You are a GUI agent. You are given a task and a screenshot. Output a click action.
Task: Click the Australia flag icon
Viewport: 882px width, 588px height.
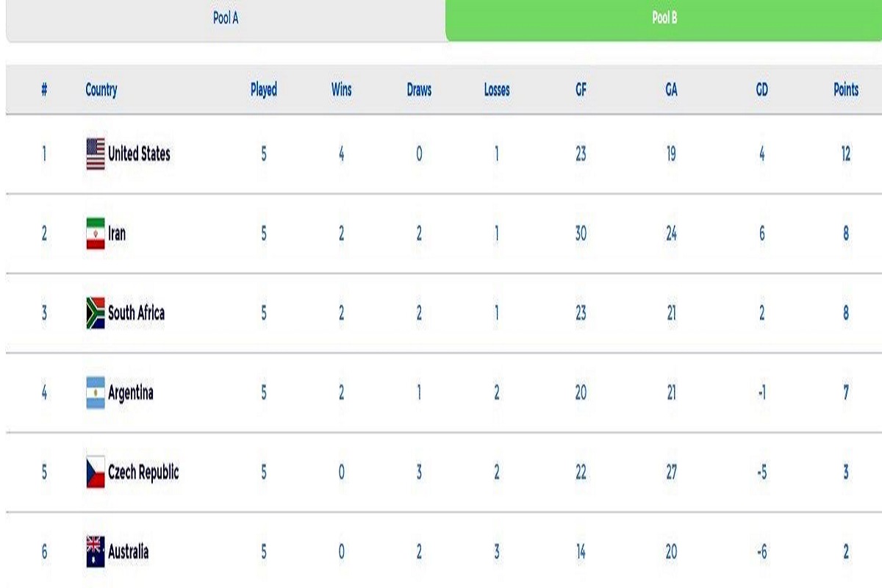click(x=96, y=551)
